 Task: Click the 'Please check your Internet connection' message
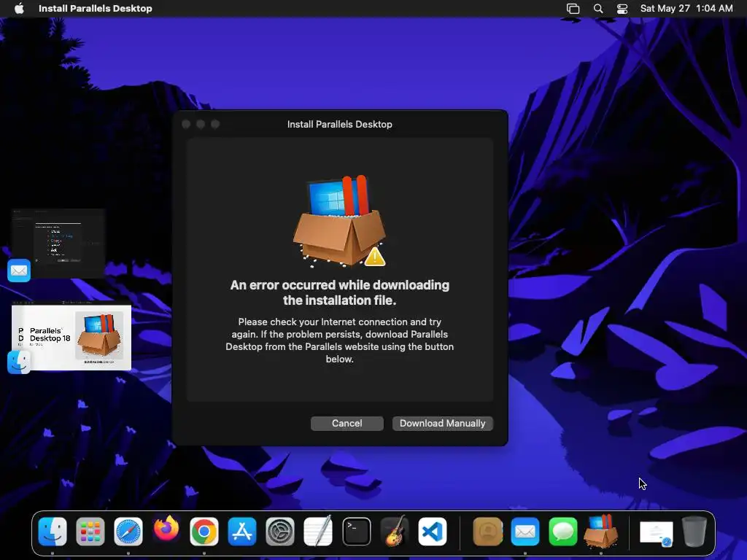coord(340,341)
